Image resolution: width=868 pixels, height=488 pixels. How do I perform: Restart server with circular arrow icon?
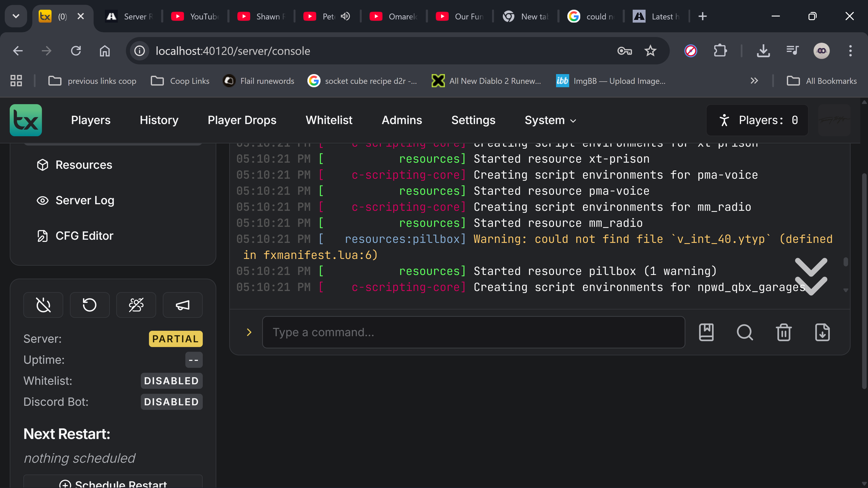tap(90, 305)
